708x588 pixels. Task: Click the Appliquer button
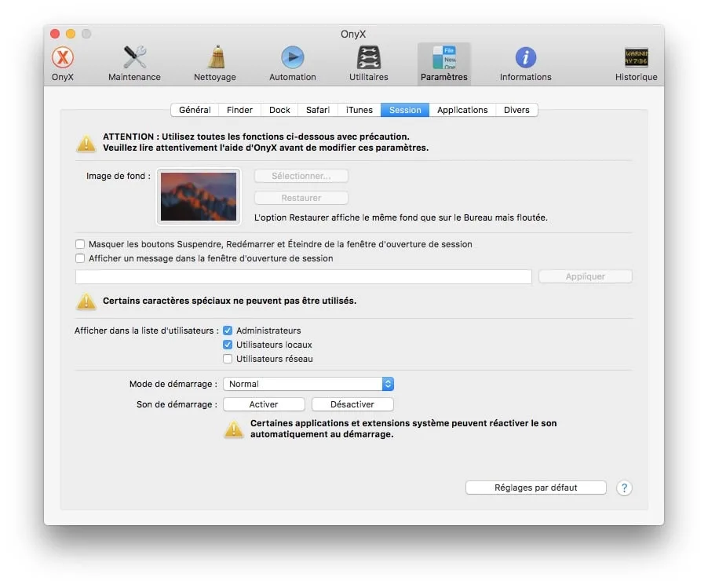(586, 276)
